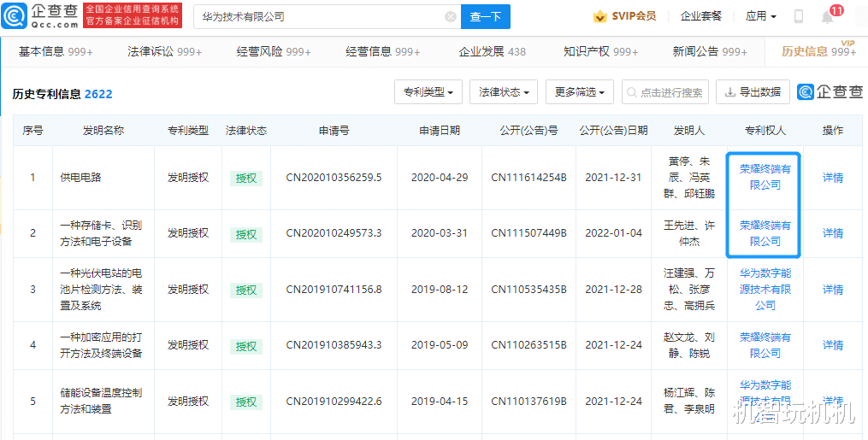Image resolution: width=868 pixels, height=440 pixels.
Task: Switch to 经营风险 tab
Action: click(x=274, y=51)
